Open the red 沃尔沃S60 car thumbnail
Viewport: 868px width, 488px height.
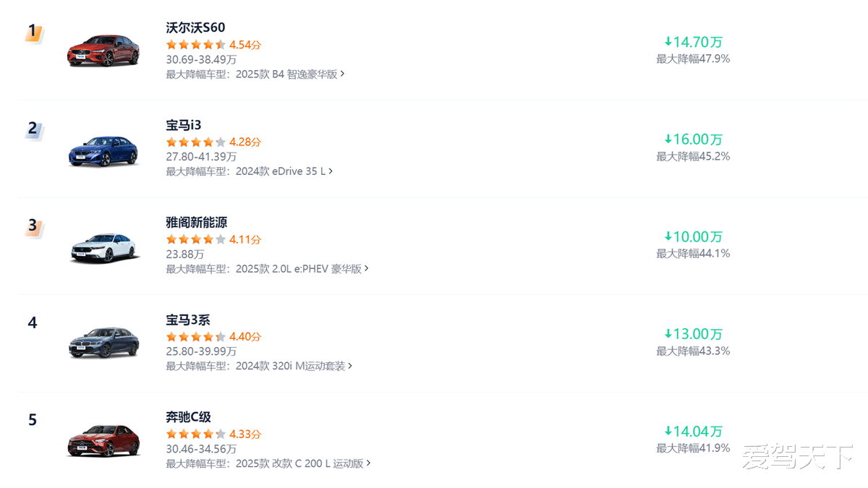(x=103, y=51)
